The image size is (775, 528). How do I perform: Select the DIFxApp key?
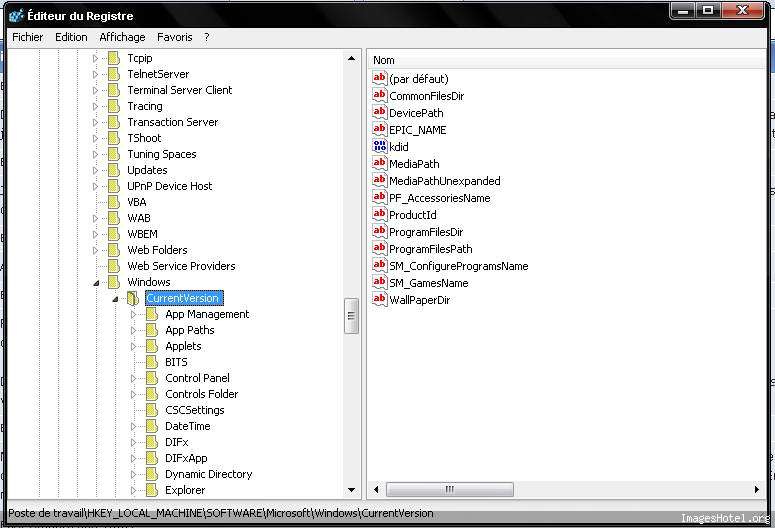(186, 458)
